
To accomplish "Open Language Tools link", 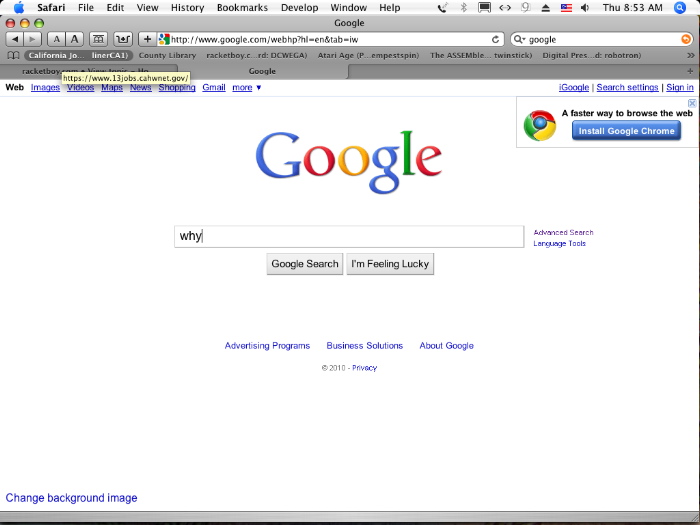I will click(x=559, y=243).
